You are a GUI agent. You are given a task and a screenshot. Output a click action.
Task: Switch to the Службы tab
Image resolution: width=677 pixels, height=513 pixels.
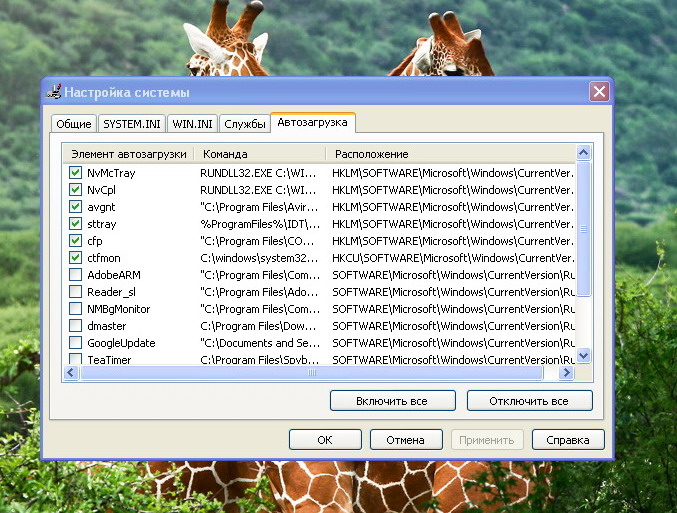pyautogui.click(x=245, y=124)
